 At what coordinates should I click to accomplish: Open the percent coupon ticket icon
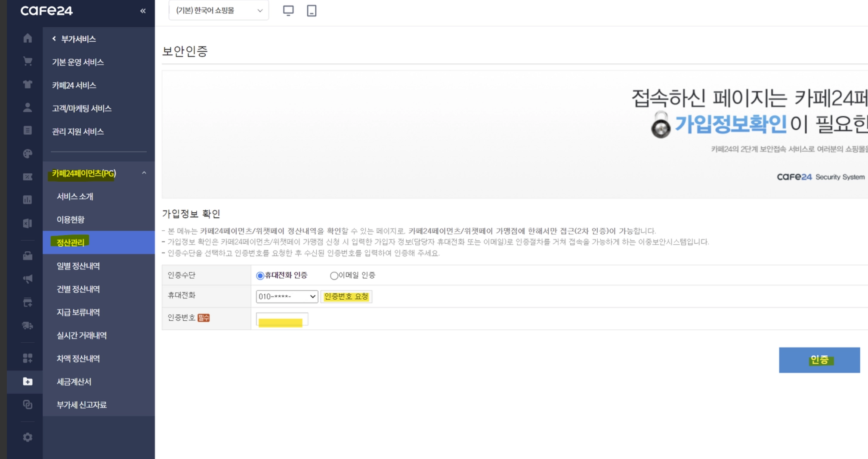(x=28, y=177)
